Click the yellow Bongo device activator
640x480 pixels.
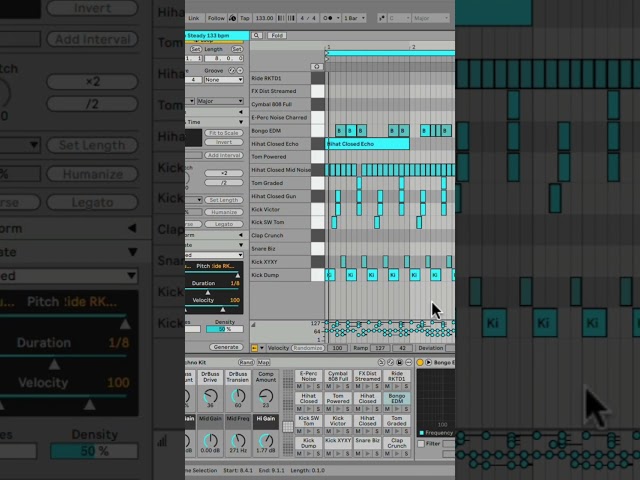click(420, 362)
